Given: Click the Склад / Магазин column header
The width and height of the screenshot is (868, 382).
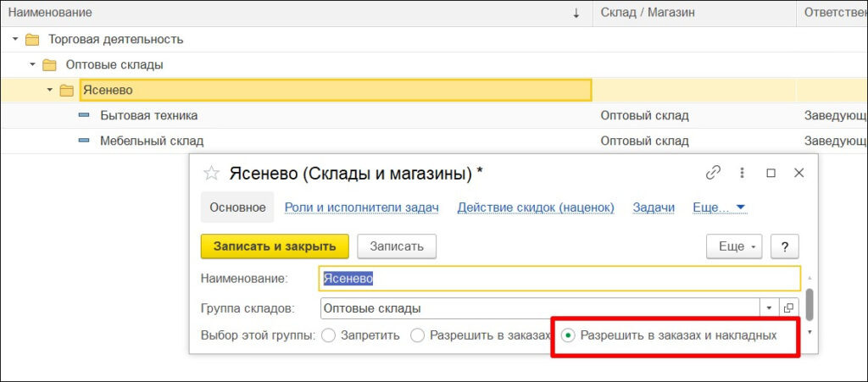Looking at the screenshot, I should (694, 13).
